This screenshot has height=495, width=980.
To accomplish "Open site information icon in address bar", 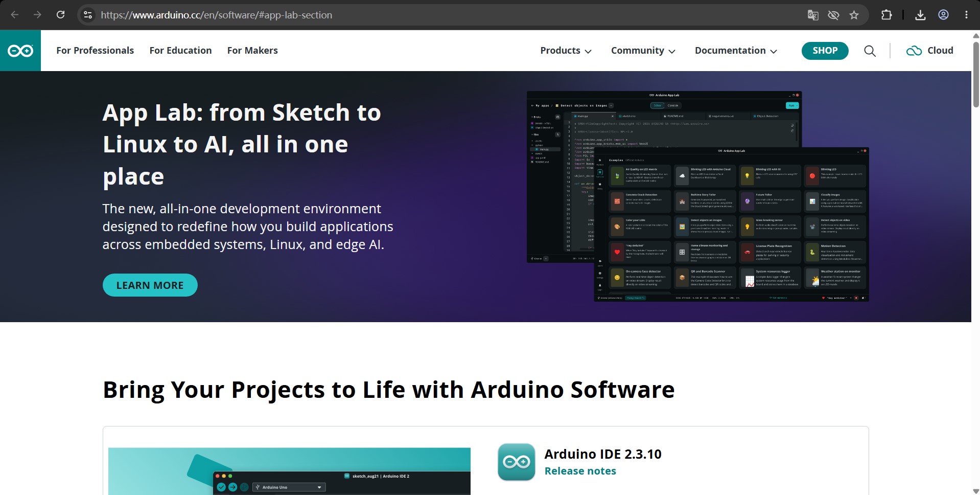I will tap(88, 15).
